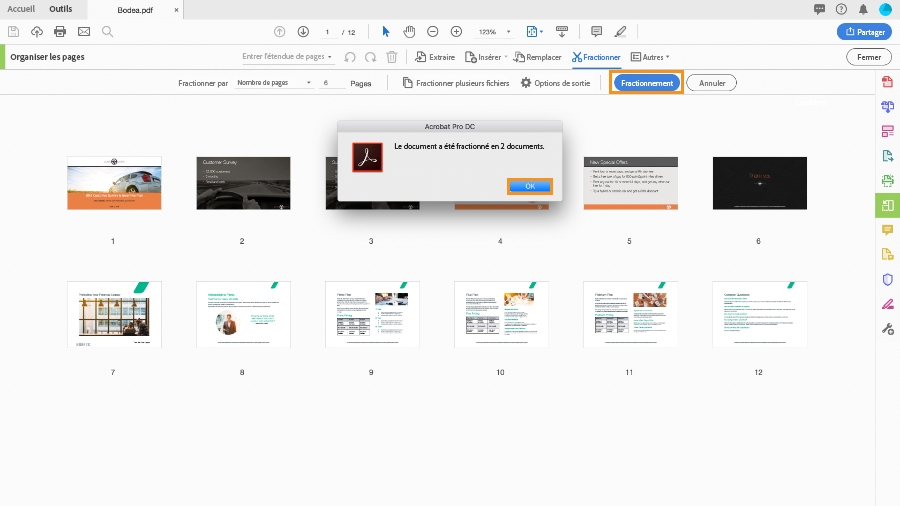Open the Export PDF tool in the right sidebar
The image size is (900, 506).
[887, 155]
